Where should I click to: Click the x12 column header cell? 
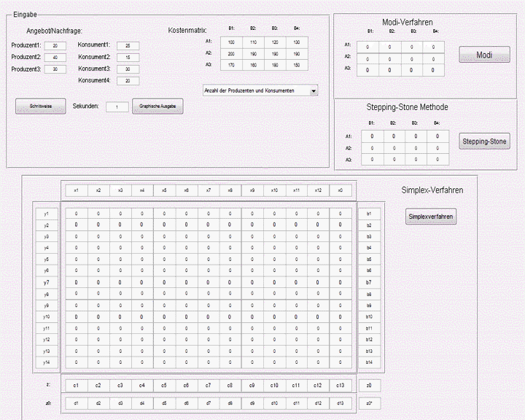point(319,190)
